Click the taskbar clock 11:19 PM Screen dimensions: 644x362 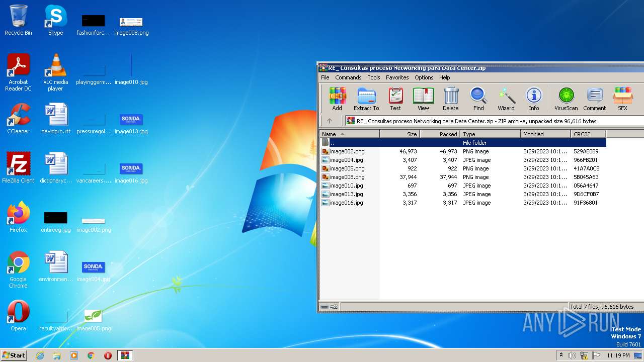tap(618, 355)
